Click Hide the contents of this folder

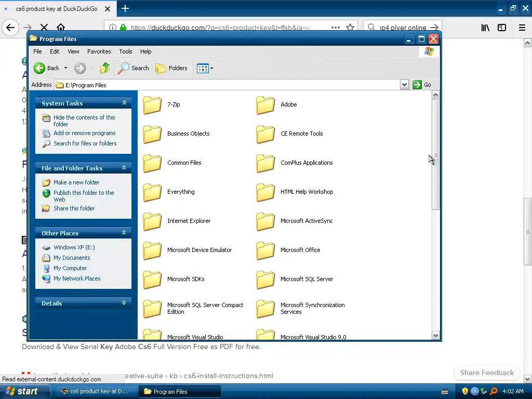point(84,121)
